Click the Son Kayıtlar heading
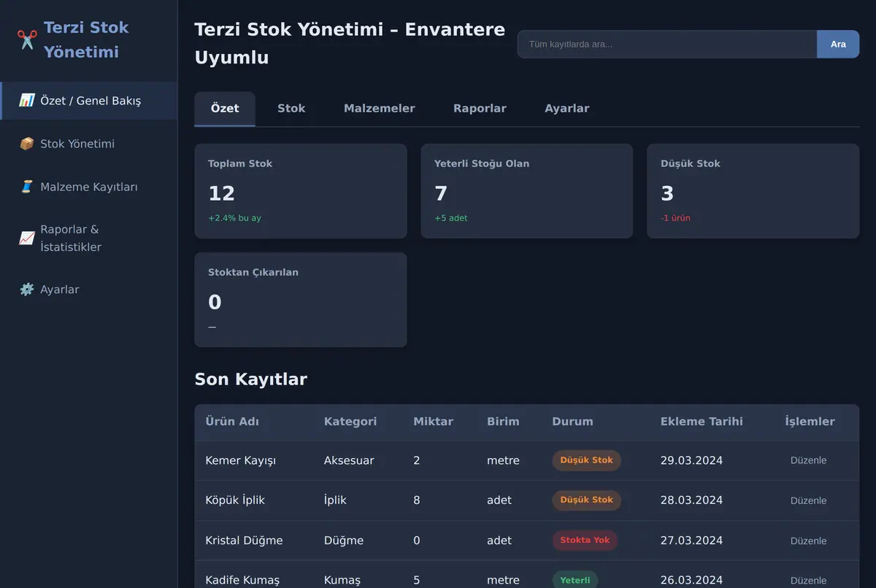 point(251,379)
